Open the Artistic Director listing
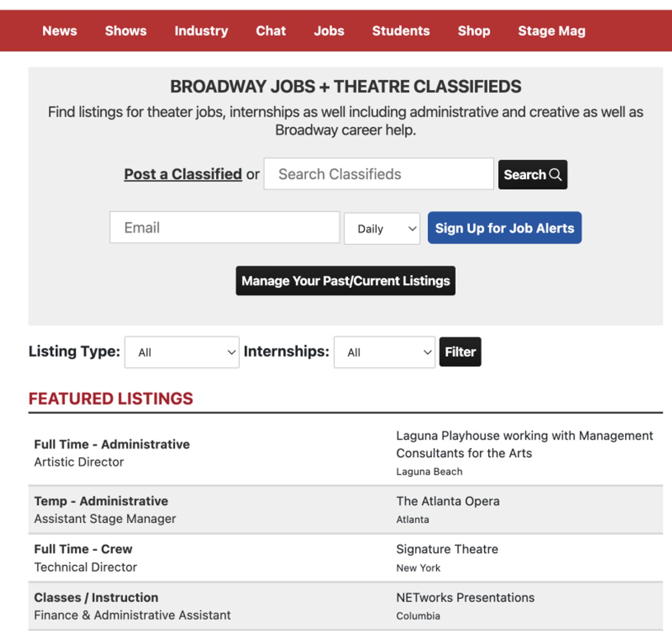The image size is (672, 631). (79, 462)
